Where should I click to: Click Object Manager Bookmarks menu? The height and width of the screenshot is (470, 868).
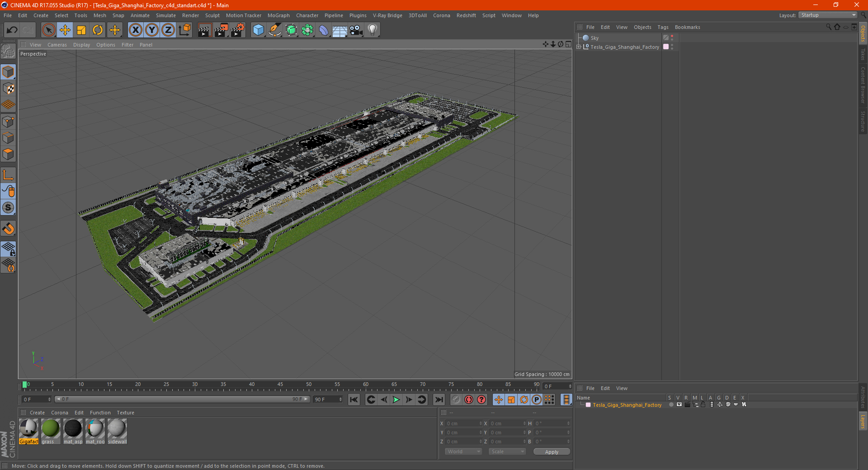pos(687,27)
